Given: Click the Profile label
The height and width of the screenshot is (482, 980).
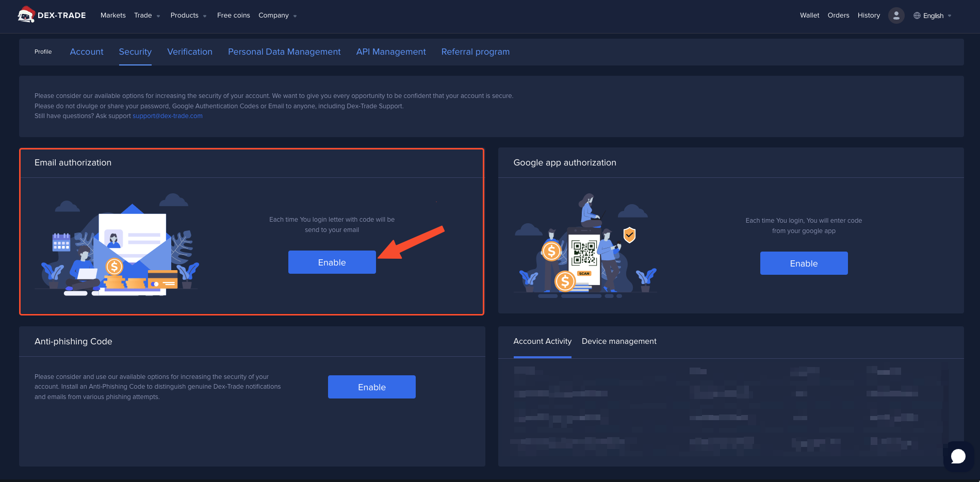Looking at the screenshot, I should [x=43, y=52].
